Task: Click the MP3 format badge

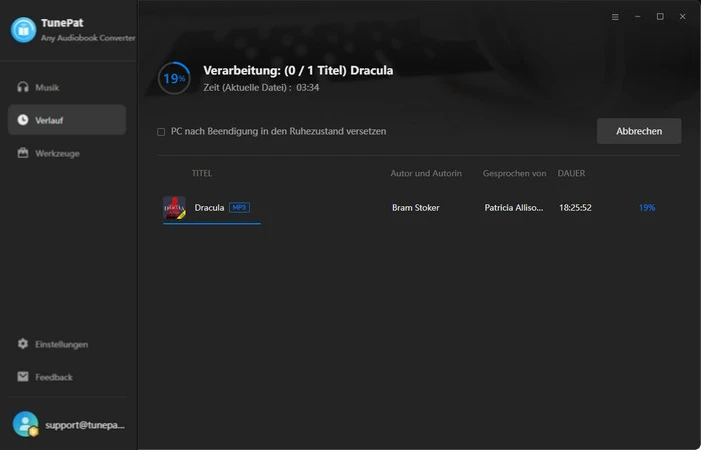Action: (x=239, y=207)
